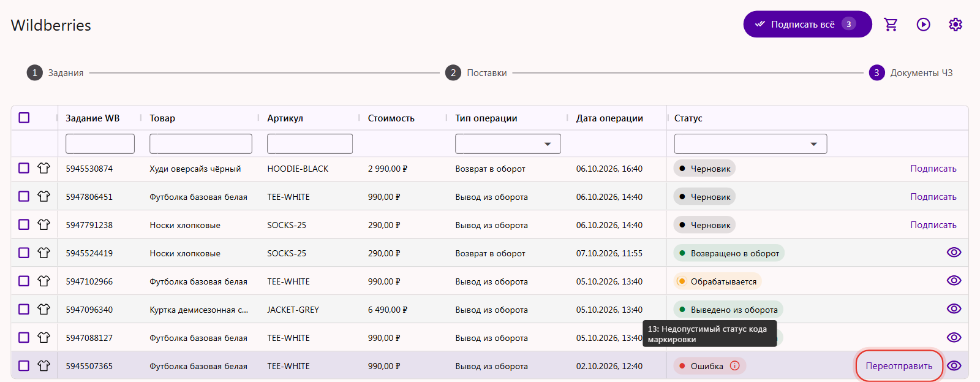Click the play circle icon in header
Image resolution: width=980 pixels, height=382 pixels.
923,25
